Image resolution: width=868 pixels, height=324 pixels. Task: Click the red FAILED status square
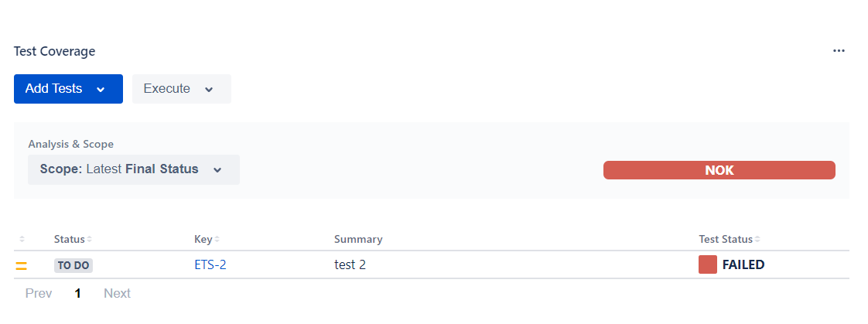[708, 264]
